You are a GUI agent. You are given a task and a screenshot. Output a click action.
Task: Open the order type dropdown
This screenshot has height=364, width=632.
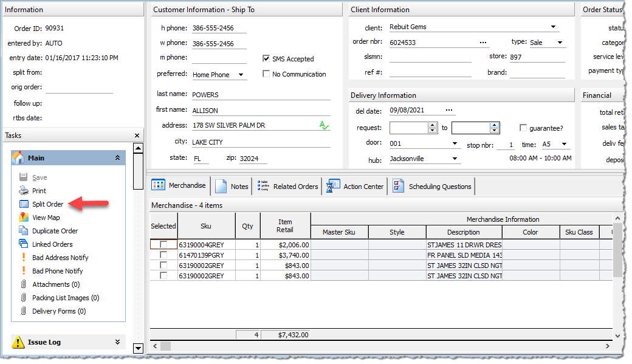pyautogui.click(x=560, y=43)
